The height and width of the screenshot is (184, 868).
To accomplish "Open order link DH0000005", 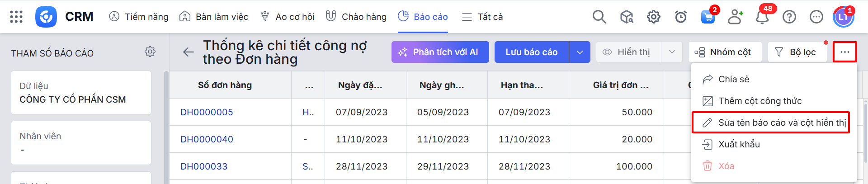I will [x=207, y=112].
